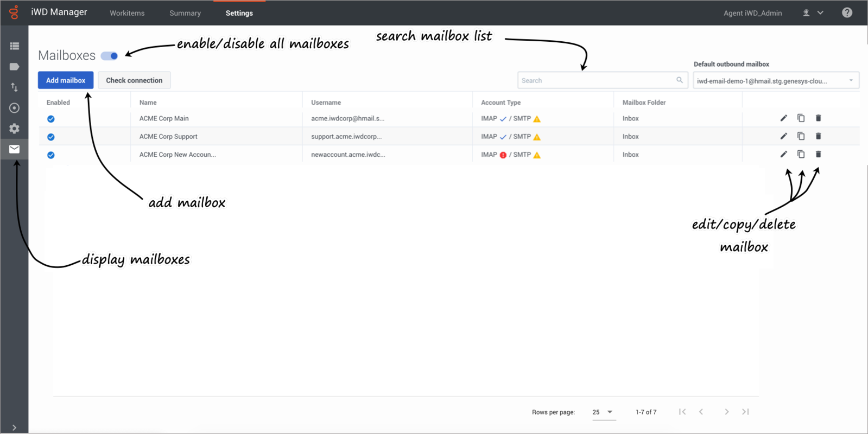Toggle enabled check for ACME Corp Main

coord(51,119)
